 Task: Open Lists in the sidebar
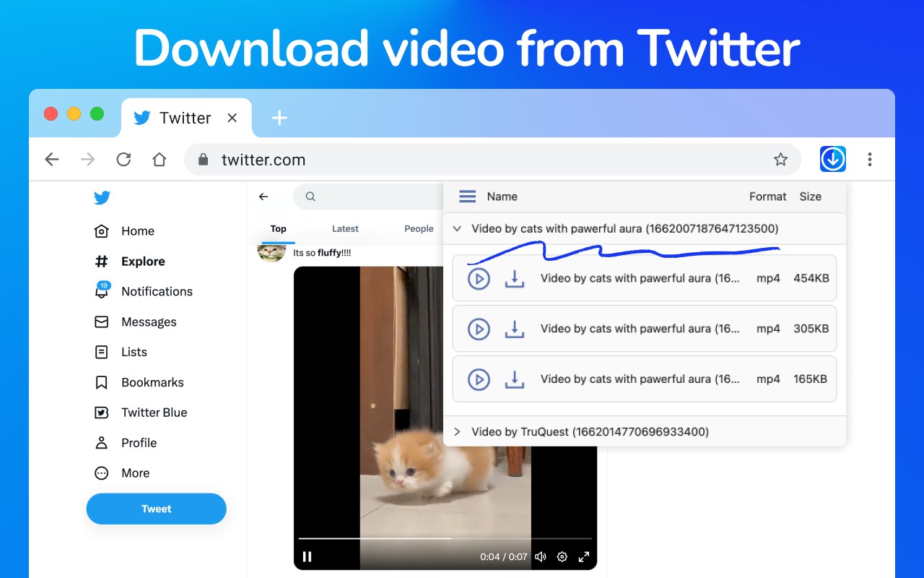[x=121, y=352]
